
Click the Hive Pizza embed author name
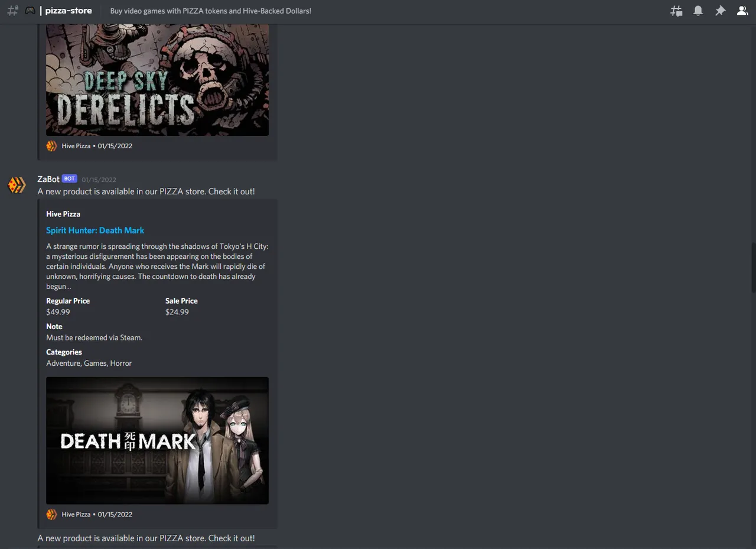click(63, 214)
